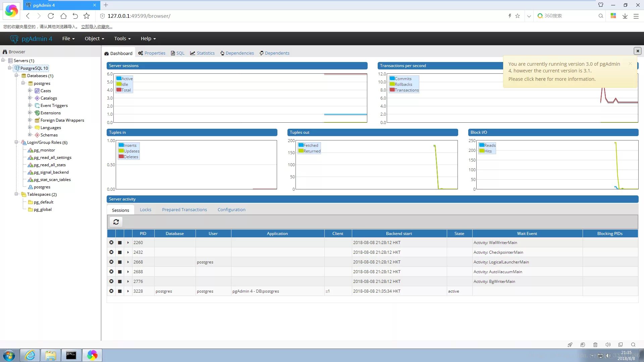Open the Object menu

pos(94,39)
